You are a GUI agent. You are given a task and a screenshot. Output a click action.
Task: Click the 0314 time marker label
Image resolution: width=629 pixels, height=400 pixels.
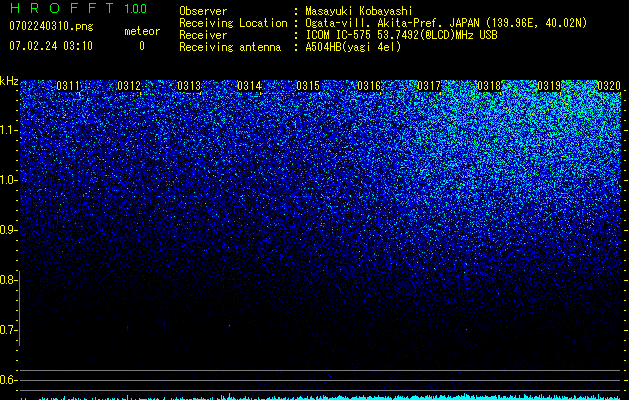pos(249,85)
